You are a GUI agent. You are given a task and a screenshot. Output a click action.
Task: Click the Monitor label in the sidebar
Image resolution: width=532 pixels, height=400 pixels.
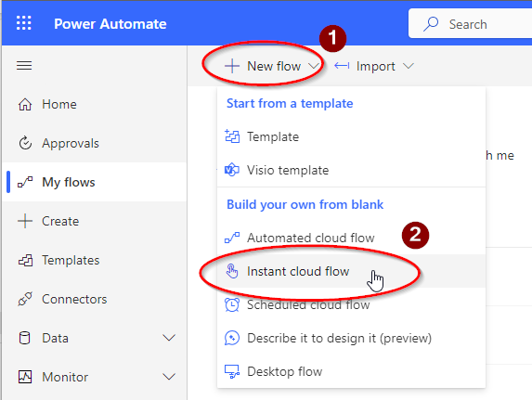coord(65,377)
